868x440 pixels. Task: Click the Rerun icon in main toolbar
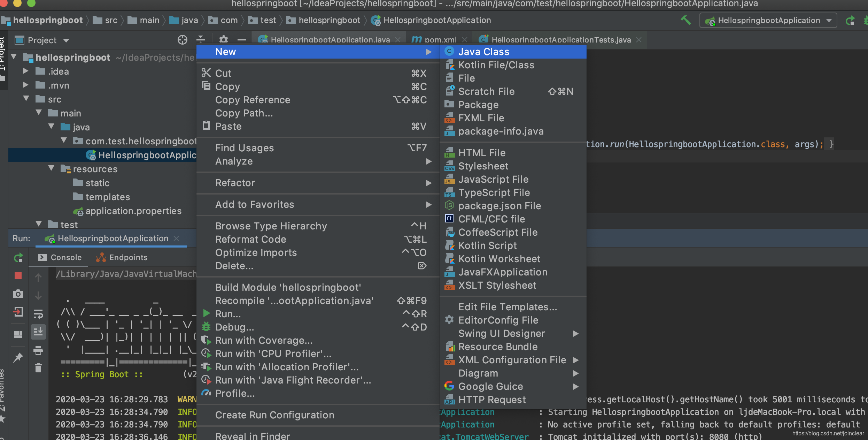[850, 21]
